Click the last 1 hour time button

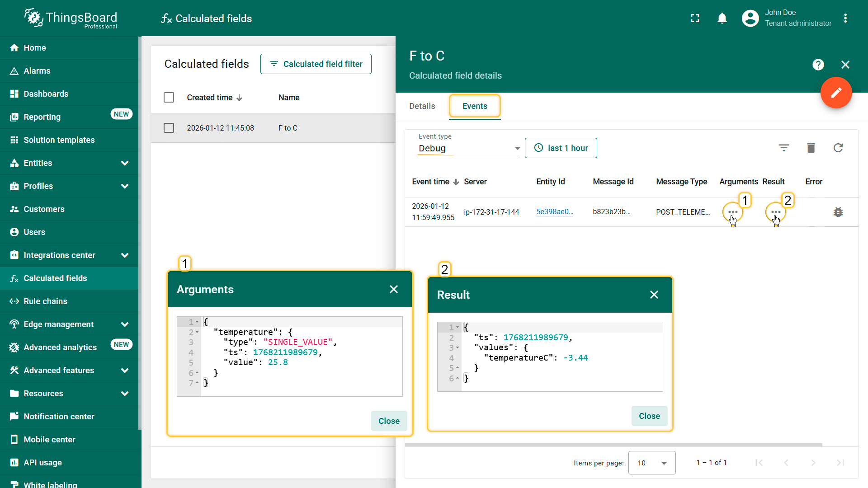pos(561,148)
